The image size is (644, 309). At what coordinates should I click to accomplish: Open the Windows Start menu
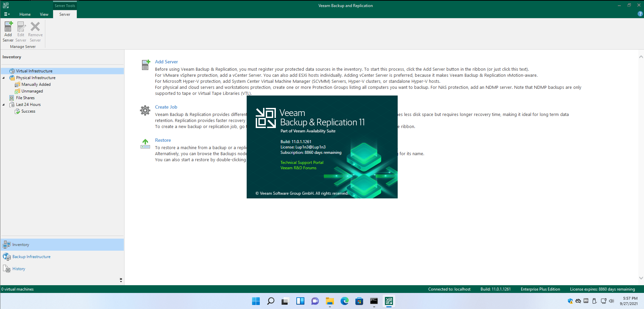tap(256, 301)
